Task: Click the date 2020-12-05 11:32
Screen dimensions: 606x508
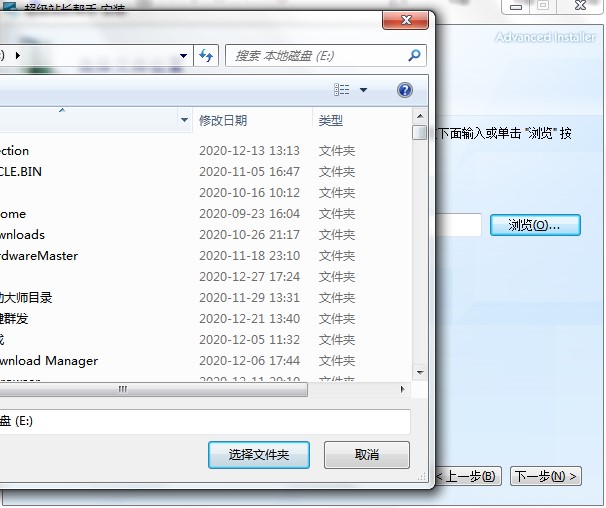Action: pyautogui.click(x=249, y=339)
